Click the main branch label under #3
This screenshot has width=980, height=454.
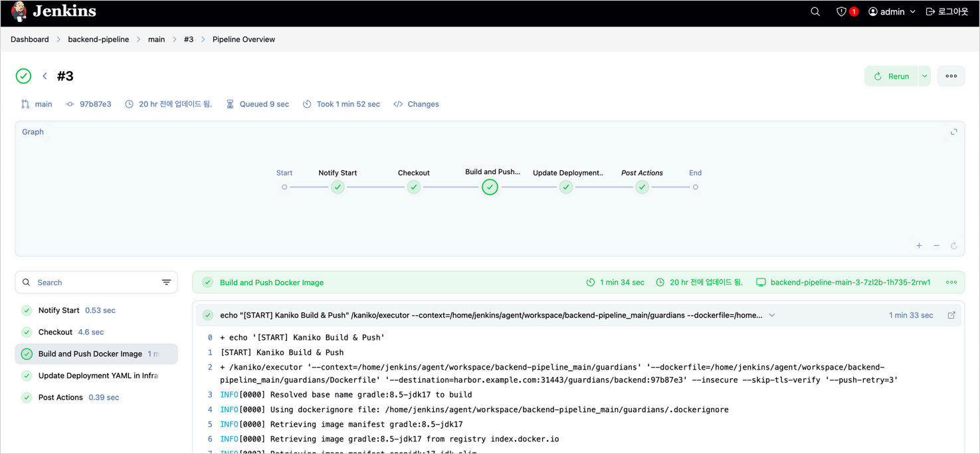(x=37, y=104)
